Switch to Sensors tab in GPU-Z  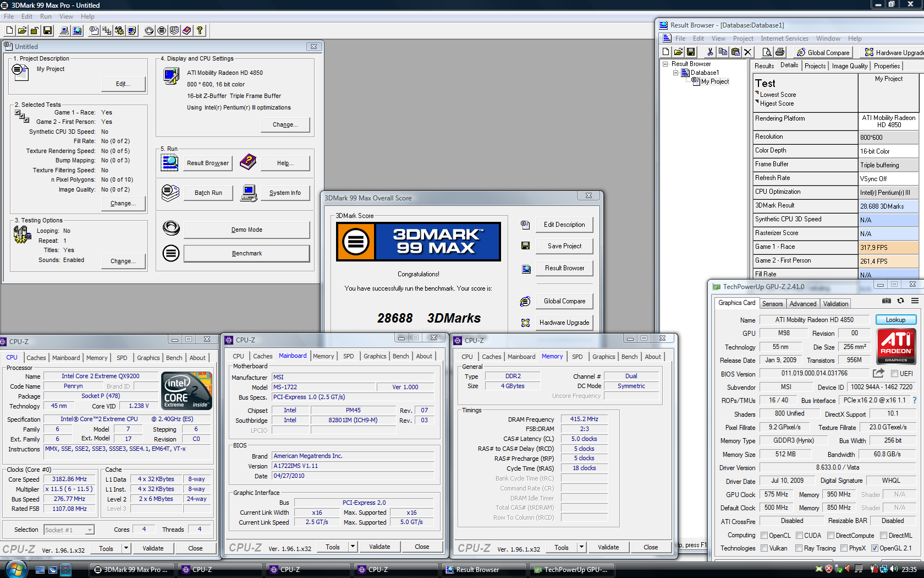coord(772,304)
